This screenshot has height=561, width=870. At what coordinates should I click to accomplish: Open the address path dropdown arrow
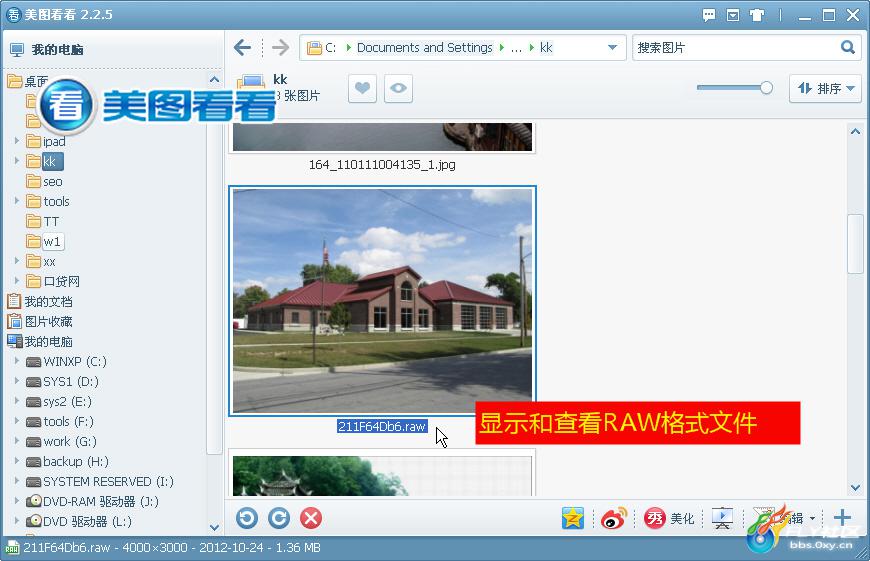click(613, 48)
